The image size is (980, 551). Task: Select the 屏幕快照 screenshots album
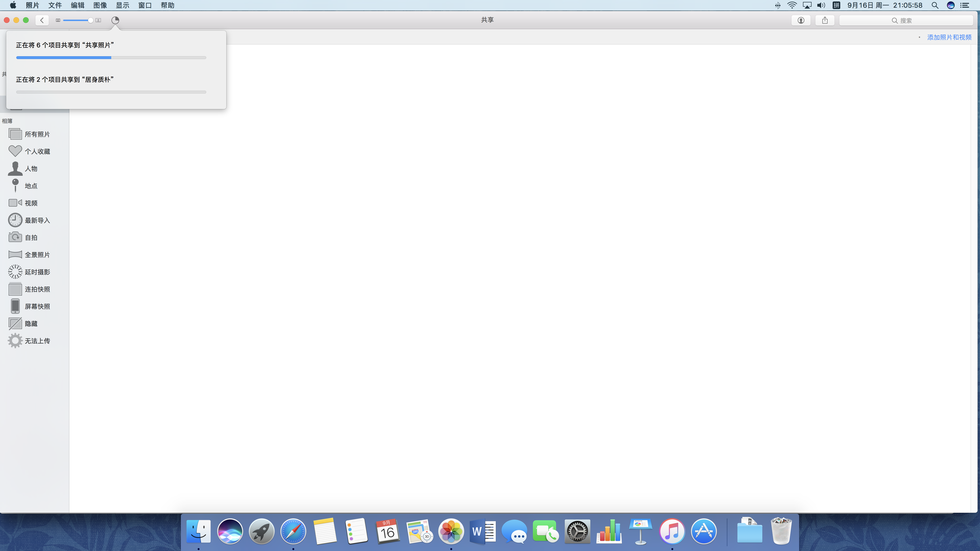click(x=37, y=307)
